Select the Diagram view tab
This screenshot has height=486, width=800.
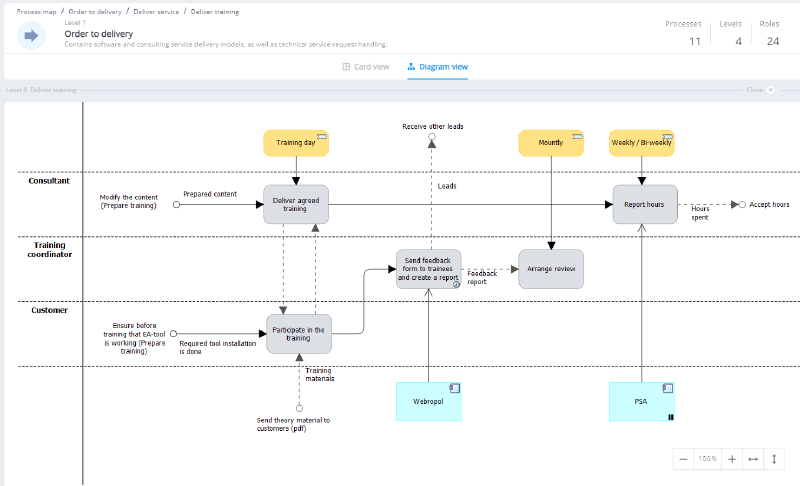(x=438, y=67)
